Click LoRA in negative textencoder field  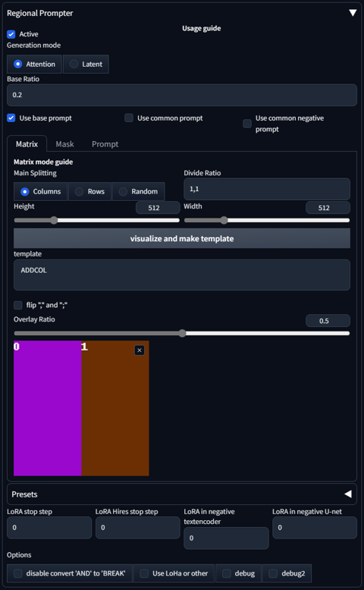(x=226, y=538)
